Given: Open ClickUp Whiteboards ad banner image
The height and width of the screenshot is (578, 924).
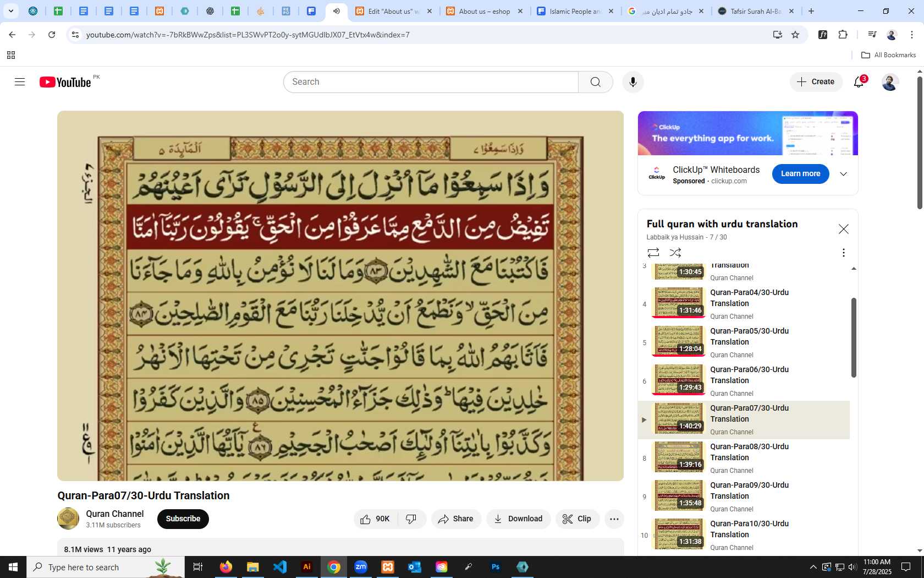Looking at the screenshot, I should point(748,133).
